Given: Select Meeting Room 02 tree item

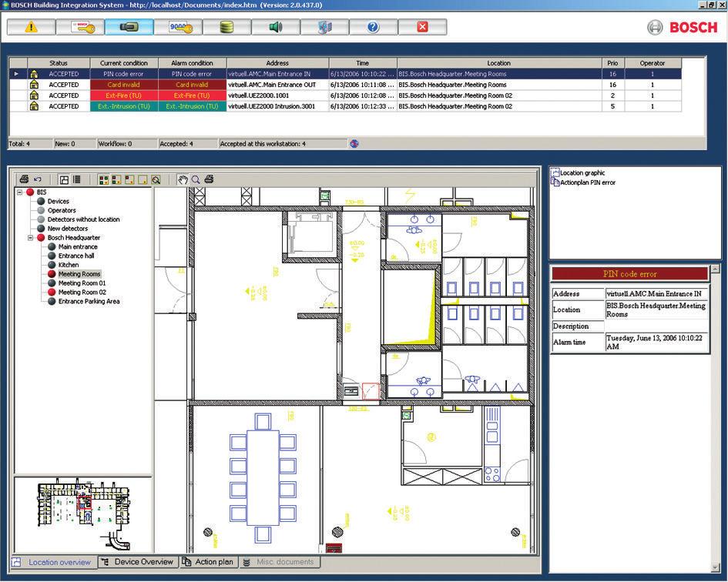Looking at the screenshot, I should tap(82, 293).
